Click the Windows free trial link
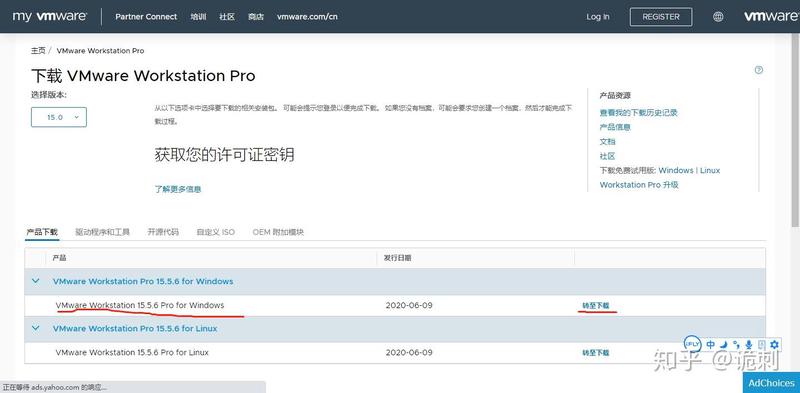This screenshot has height=393, width=800. click(676, 170)
